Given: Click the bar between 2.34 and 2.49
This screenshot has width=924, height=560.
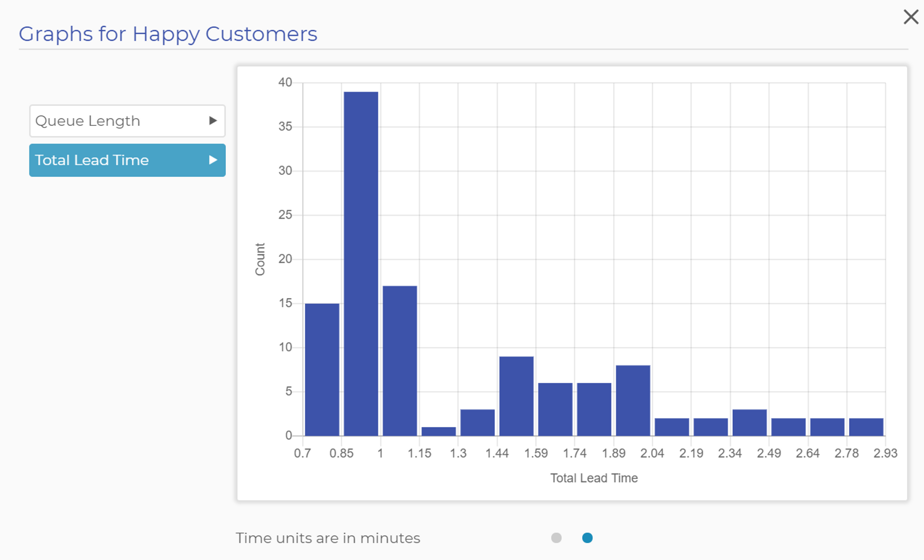Looking at the screenshot, I should [x=750, y=422].
